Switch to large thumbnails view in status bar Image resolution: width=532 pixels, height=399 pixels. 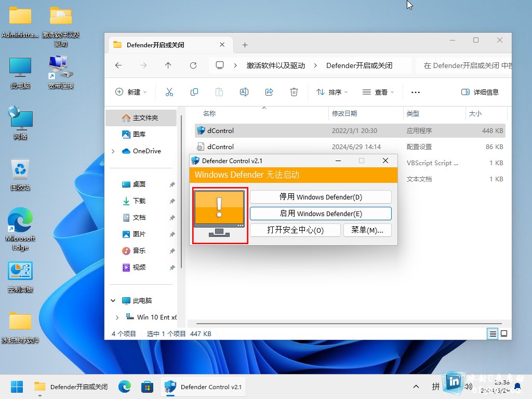coord(504,334)
